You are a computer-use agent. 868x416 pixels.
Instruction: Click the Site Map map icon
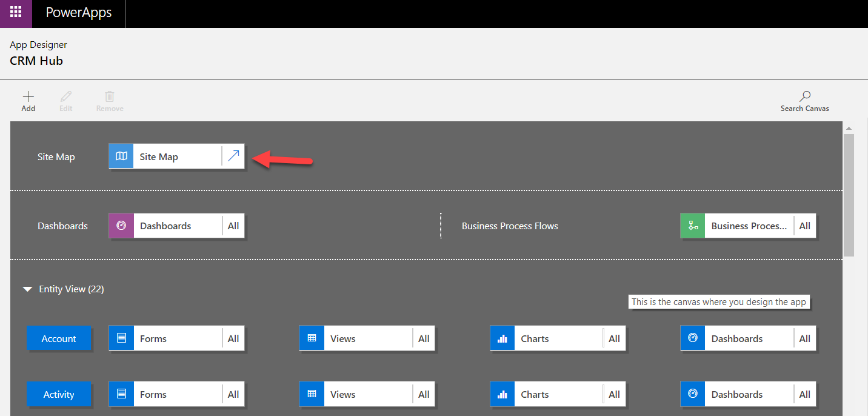(x=121, y=156)
